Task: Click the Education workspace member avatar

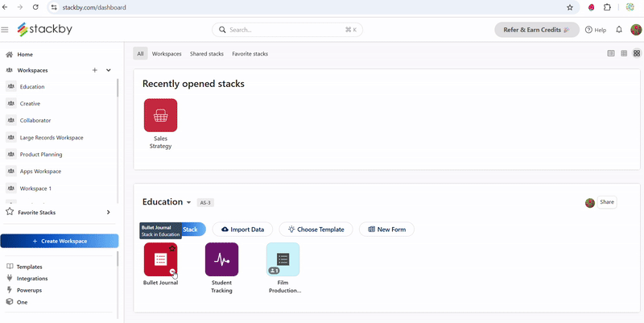Action: (x=590, y=203)
